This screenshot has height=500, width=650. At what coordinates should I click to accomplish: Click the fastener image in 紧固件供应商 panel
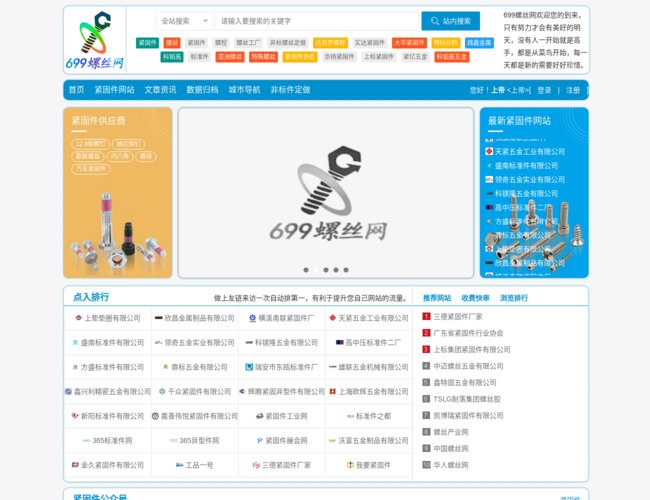[x=118, y=232]
